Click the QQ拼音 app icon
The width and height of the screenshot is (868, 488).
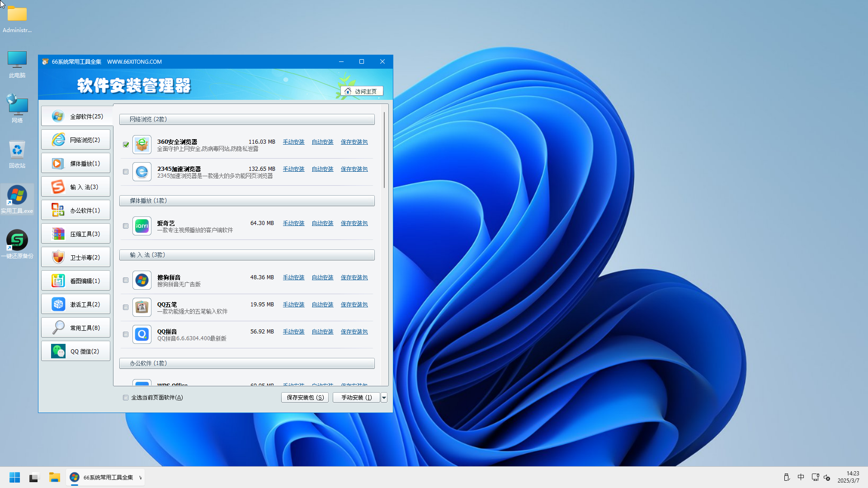pos(142,334)
